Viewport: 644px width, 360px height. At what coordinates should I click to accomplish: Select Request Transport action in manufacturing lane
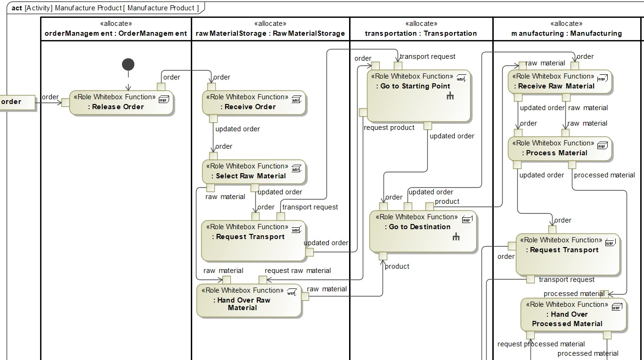point(568,255)
